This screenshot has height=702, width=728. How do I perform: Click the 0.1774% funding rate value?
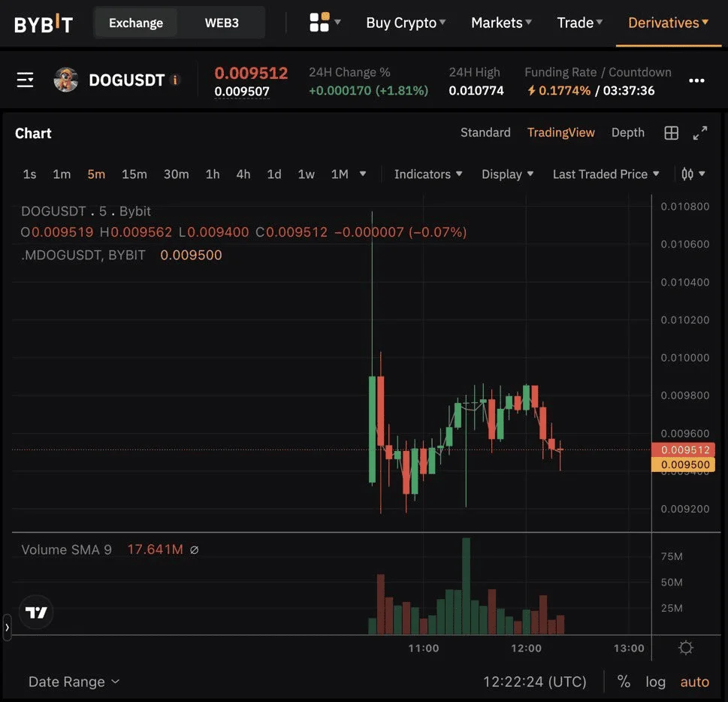point(564,91)
